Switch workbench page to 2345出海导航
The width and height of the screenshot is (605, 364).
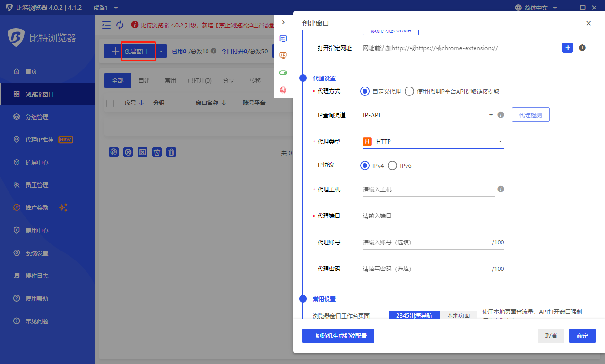point(414,315)
